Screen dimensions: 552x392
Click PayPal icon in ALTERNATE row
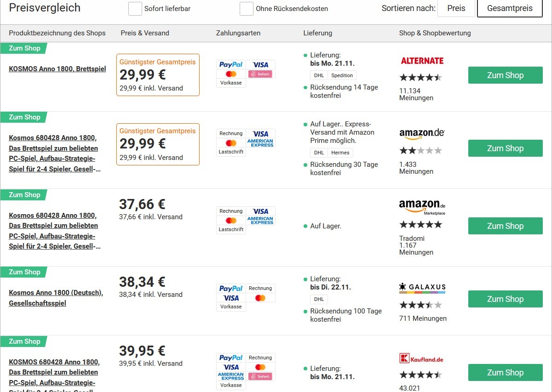[x=231, y=64]
